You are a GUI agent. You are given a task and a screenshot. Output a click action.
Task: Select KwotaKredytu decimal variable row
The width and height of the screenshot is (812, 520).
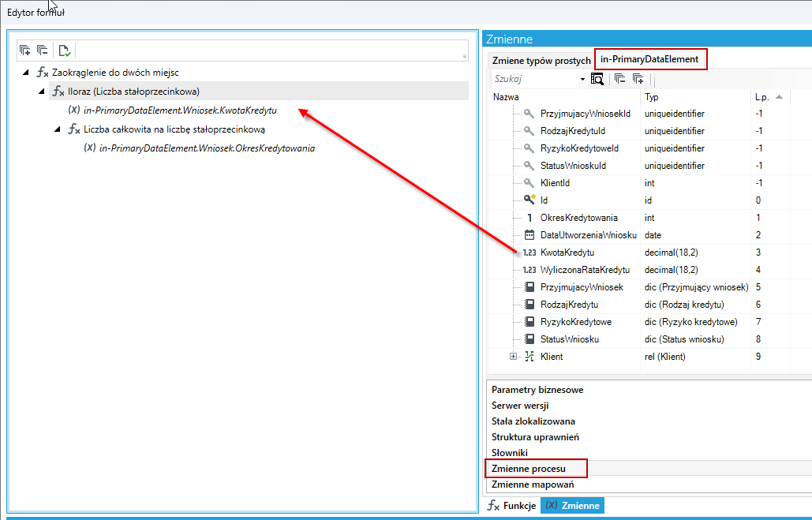click(x=641, y=253)
